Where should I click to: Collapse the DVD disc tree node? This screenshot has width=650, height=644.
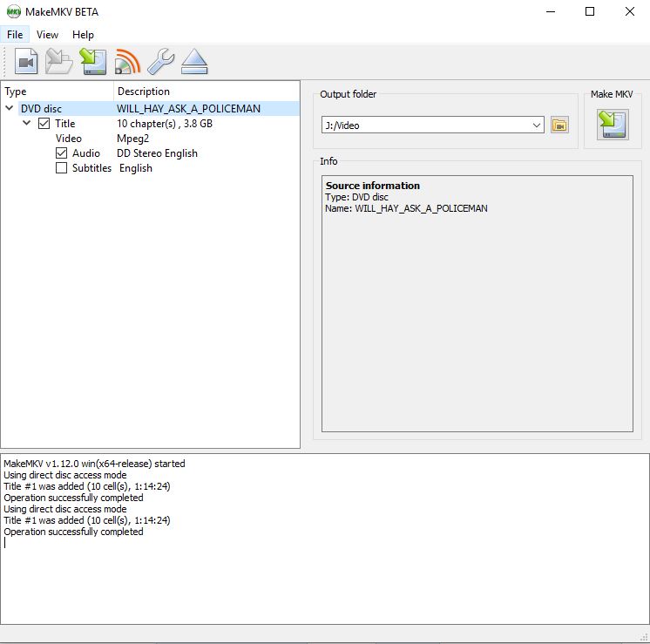pos(10,109)
